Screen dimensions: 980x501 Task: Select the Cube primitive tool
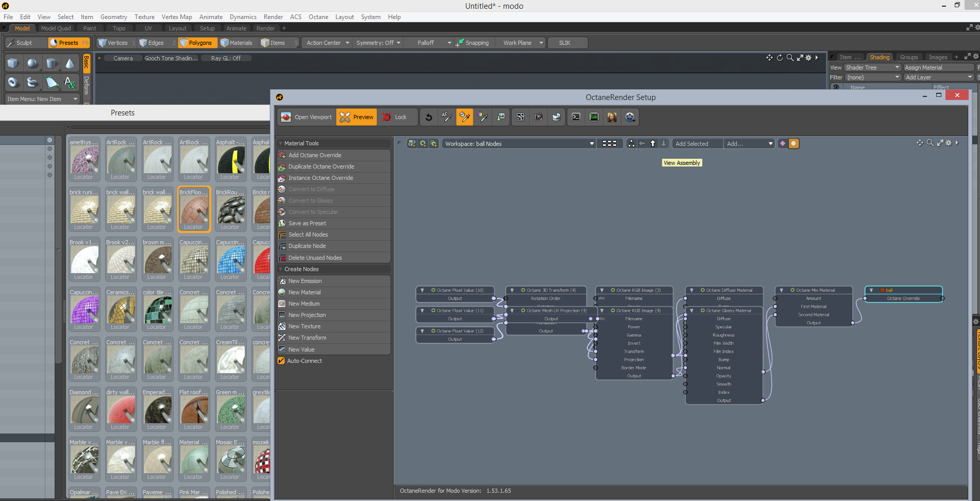tap(13, 63)
